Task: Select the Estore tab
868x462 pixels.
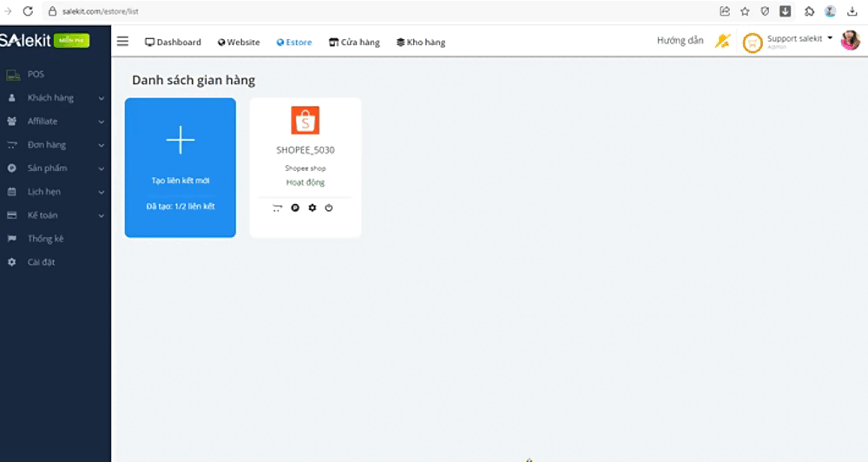Action: [x=294, y=42]
